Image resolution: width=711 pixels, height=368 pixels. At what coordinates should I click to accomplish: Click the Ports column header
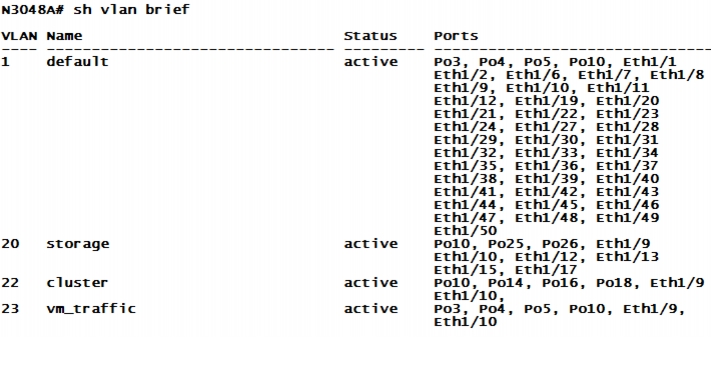456,36
